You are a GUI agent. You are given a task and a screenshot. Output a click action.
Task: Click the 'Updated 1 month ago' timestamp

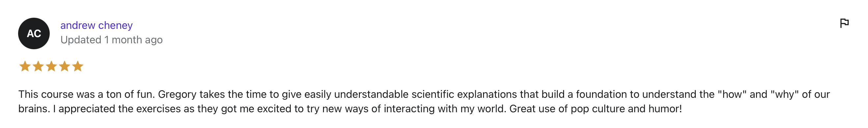tap(112, 40)
